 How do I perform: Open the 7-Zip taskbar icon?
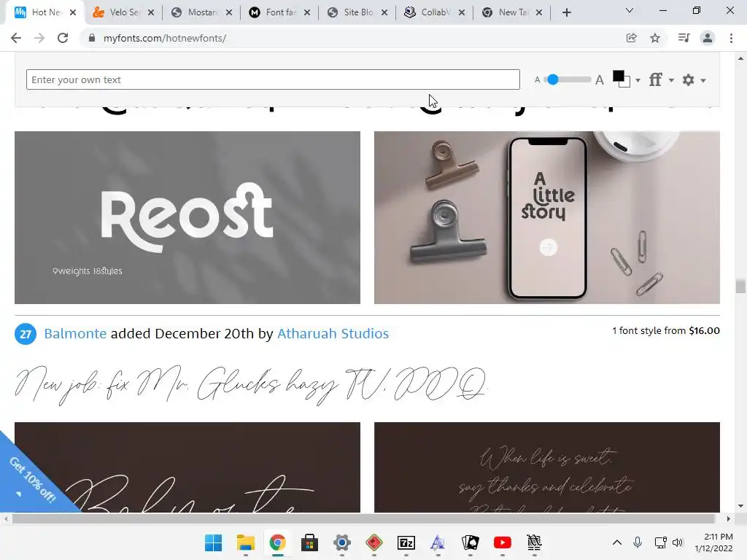point(406,542)
